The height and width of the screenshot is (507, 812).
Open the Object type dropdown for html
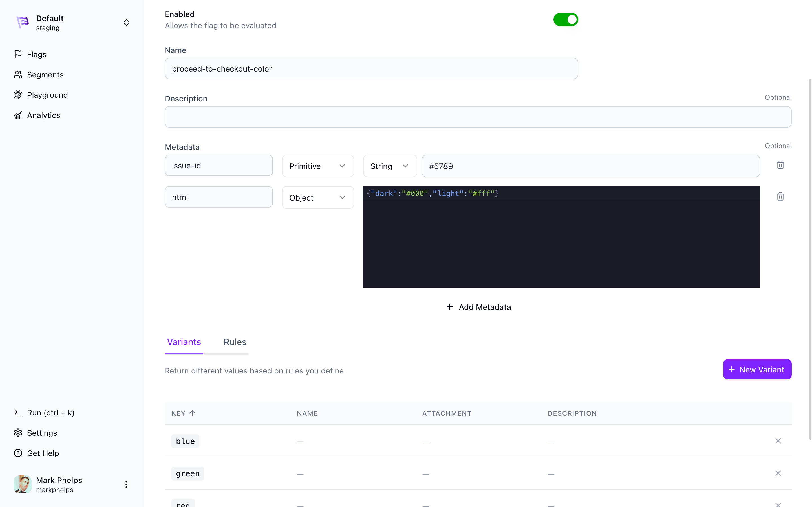[x=317, y=197]
